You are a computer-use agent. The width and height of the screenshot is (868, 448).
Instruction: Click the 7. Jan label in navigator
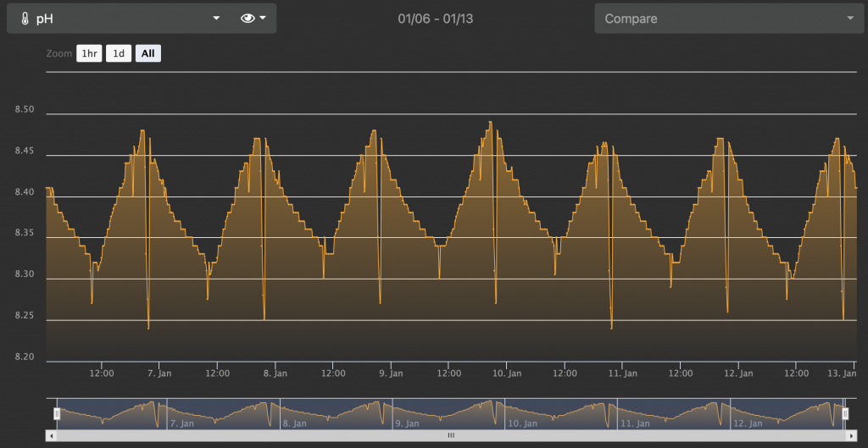point(182,423)
